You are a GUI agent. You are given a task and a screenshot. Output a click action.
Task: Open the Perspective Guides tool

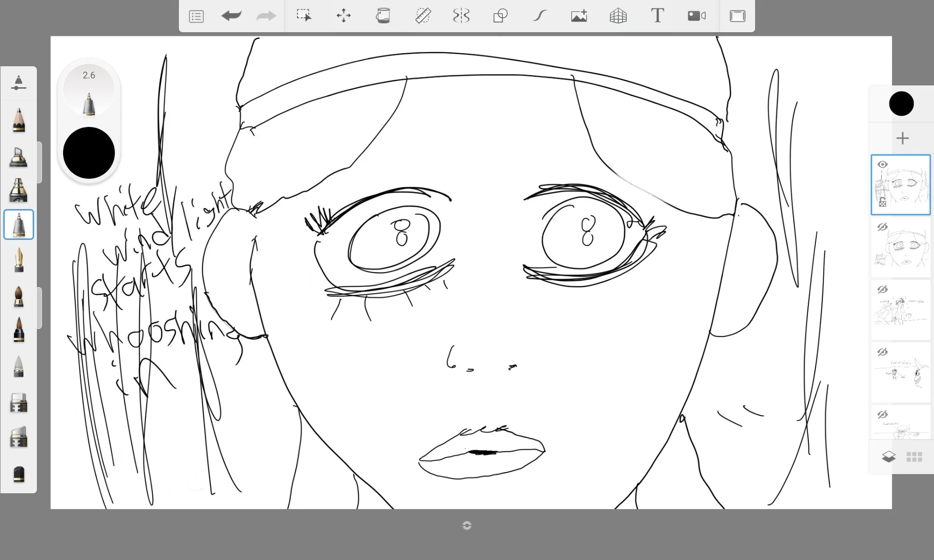[618, 16]
